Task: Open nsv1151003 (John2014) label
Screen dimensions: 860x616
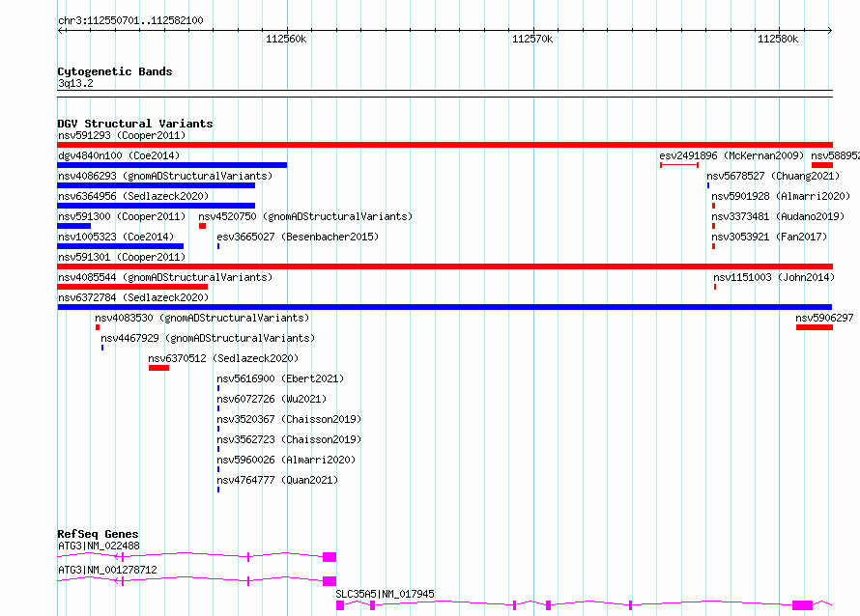Action: point(774,277)
